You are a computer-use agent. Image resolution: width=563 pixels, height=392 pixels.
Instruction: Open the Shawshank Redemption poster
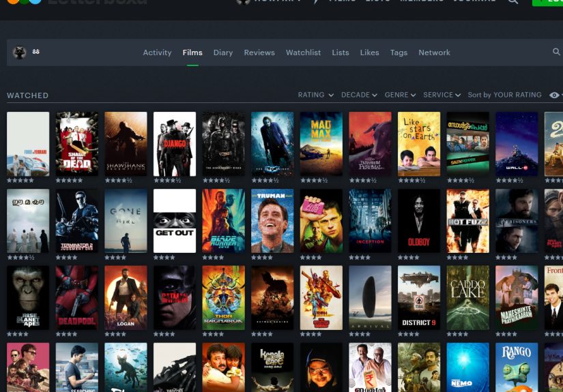coord(126,144)
